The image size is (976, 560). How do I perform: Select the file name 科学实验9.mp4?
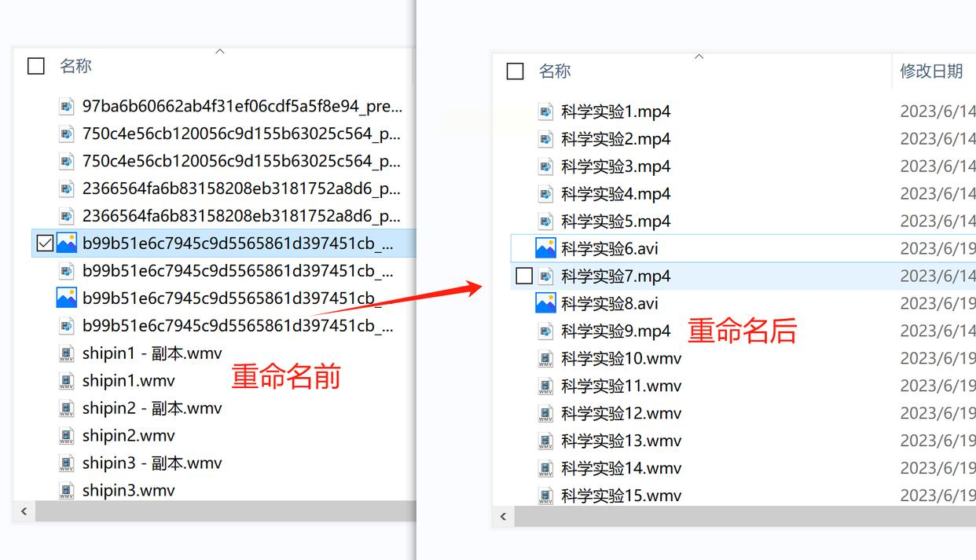pyautogui.click(x=616, y=331)
